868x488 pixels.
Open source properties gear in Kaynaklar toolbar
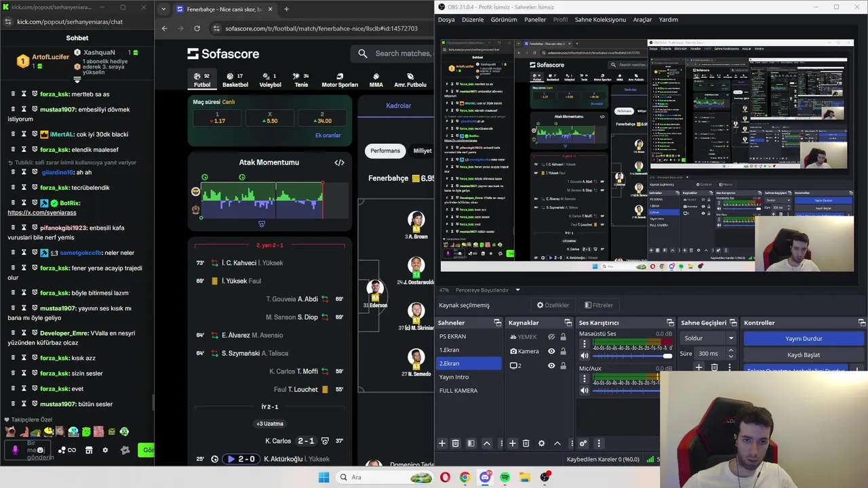tap(541, 443)
